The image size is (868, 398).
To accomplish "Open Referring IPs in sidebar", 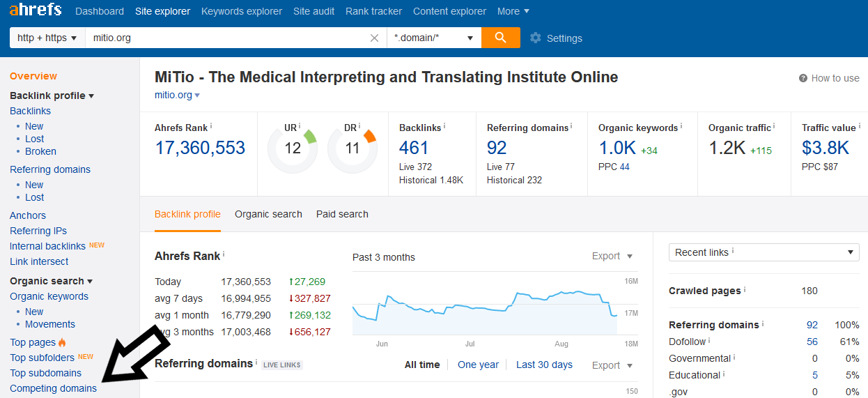I will pos(38,231).
